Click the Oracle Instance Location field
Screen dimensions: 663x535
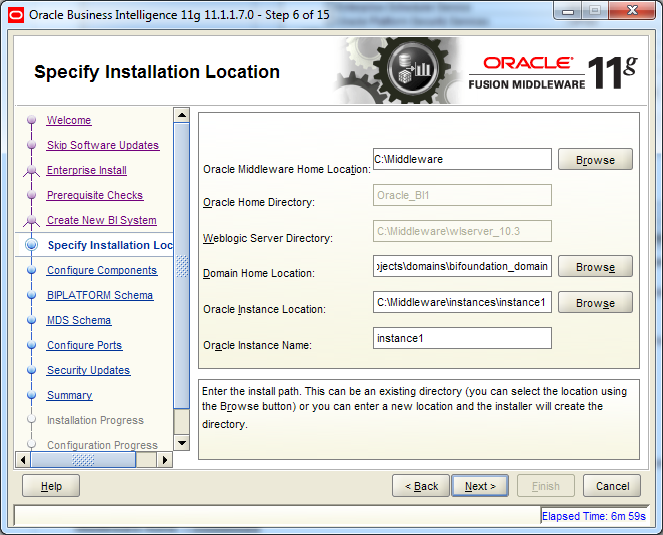tap(462, 302)
